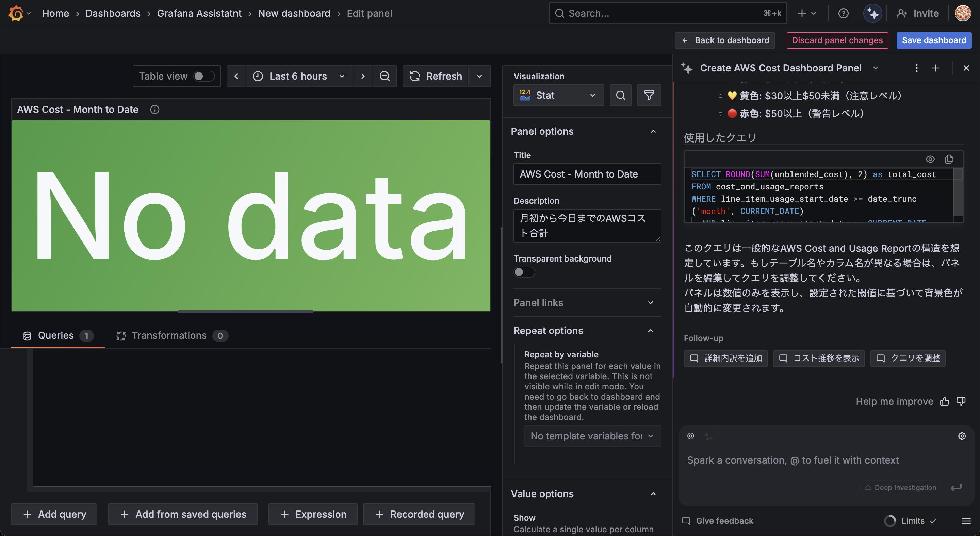Click the thumbs up feedback icon
The image size is (980, 536).
click(x=944, y=401)
